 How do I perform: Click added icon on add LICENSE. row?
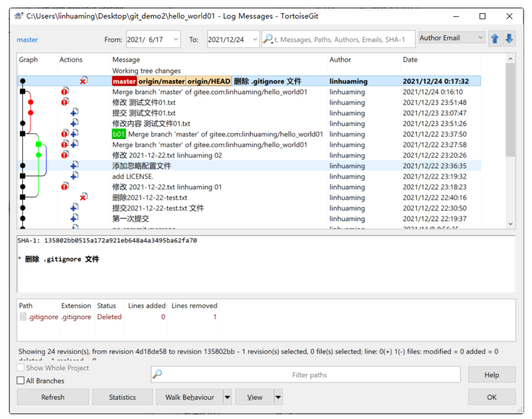(74, 176)
